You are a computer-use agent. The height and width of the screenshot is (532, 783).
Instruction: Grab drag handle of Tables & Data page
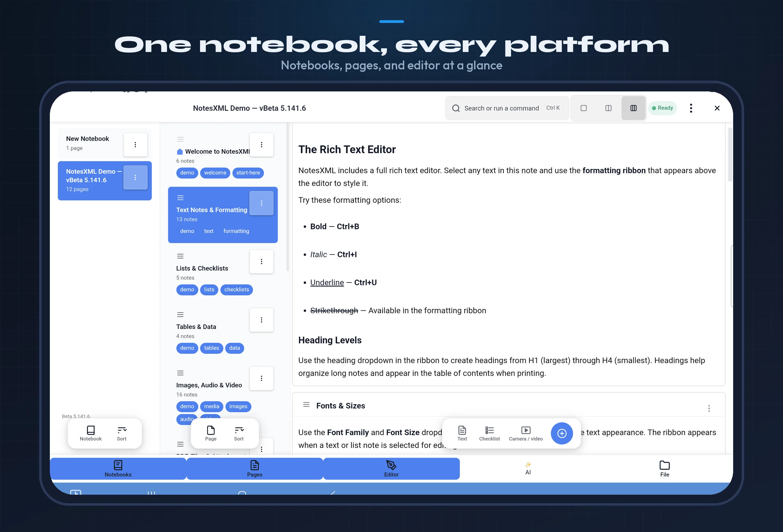click(x=180, y=315)
